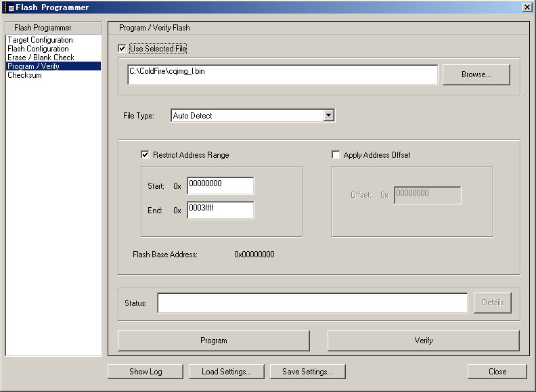This screenshot has height=392, width=536.
Task: Click Save Settings button
Action: [x=307, y=372]
